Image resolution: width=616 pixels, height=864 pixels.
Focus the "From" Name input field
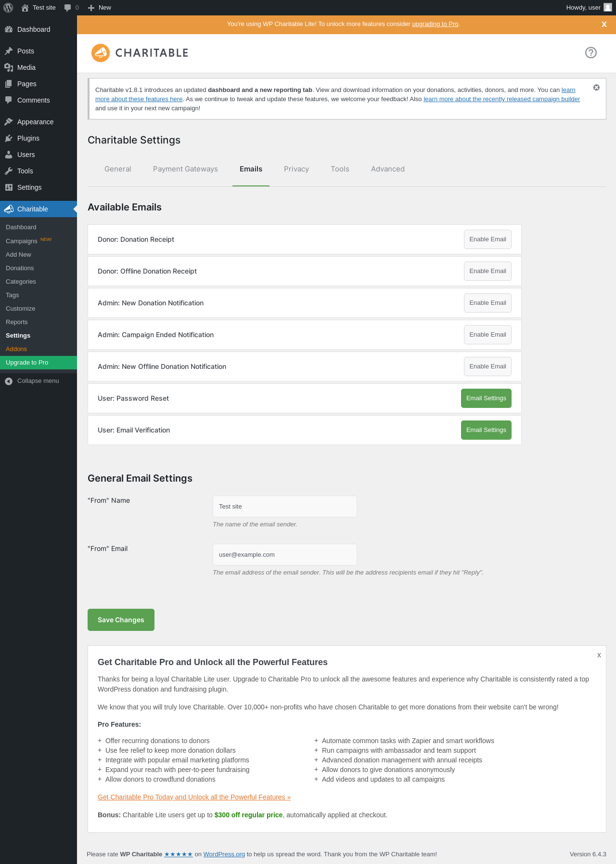(x=285, y=507)
